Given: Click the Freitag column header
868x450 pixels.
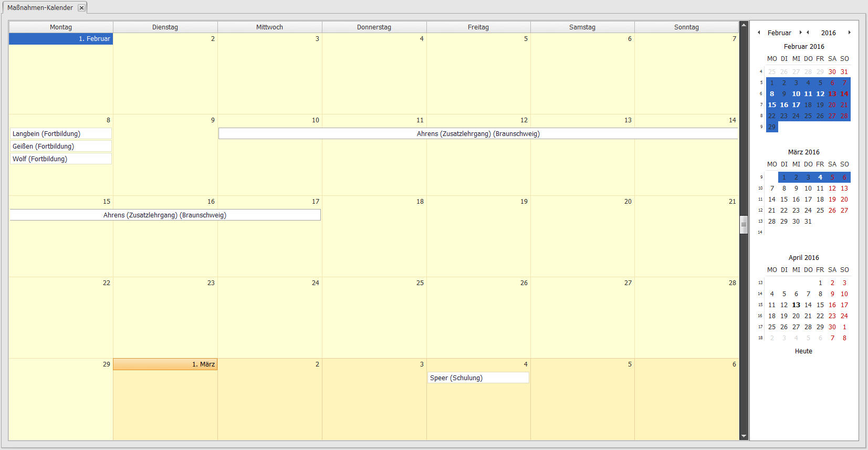Looking at the screenshot, I should (x=478, y=27).
